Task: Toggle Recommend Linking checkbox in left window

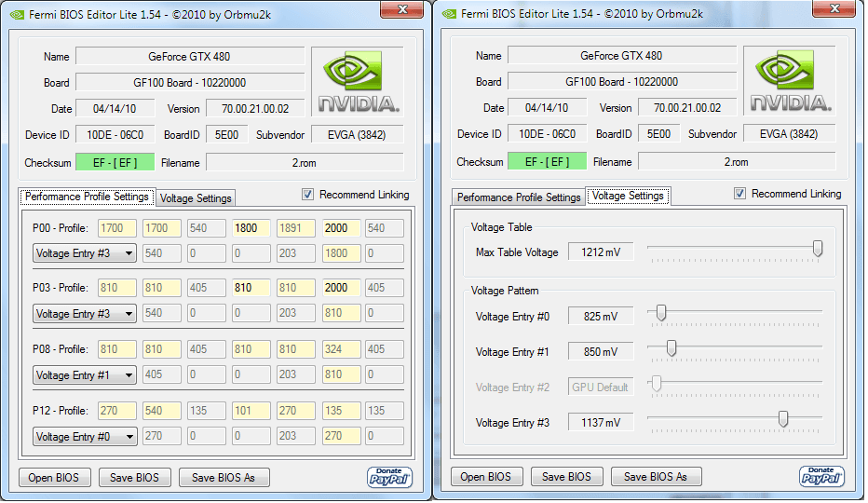Action: coord(307,195)
